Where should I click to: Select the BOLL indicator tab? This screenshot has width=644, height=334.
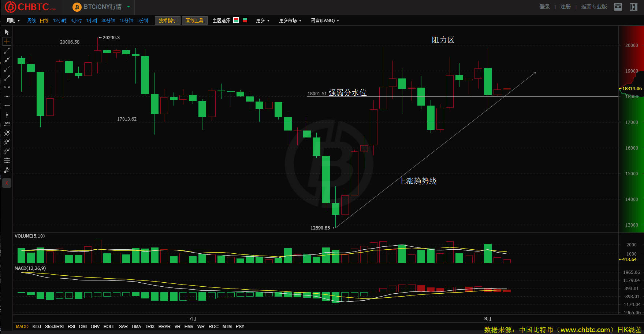coord(109,327)
